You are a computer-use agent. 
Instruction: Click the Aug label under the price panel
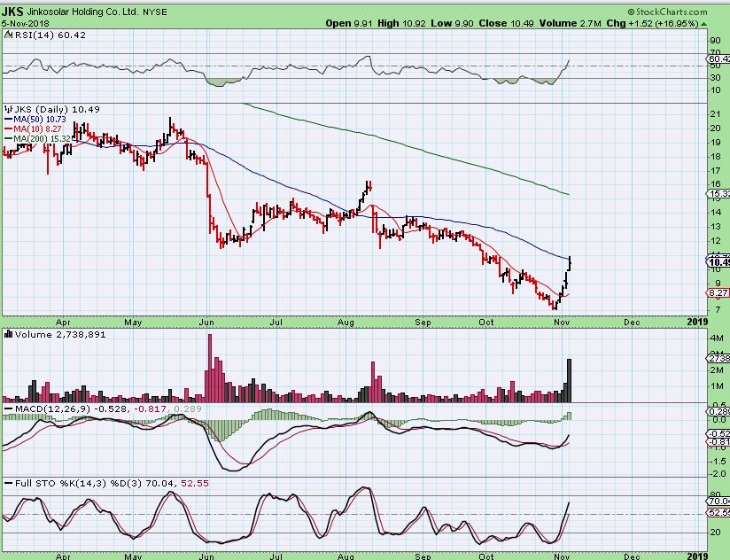(x=346, y=323)
